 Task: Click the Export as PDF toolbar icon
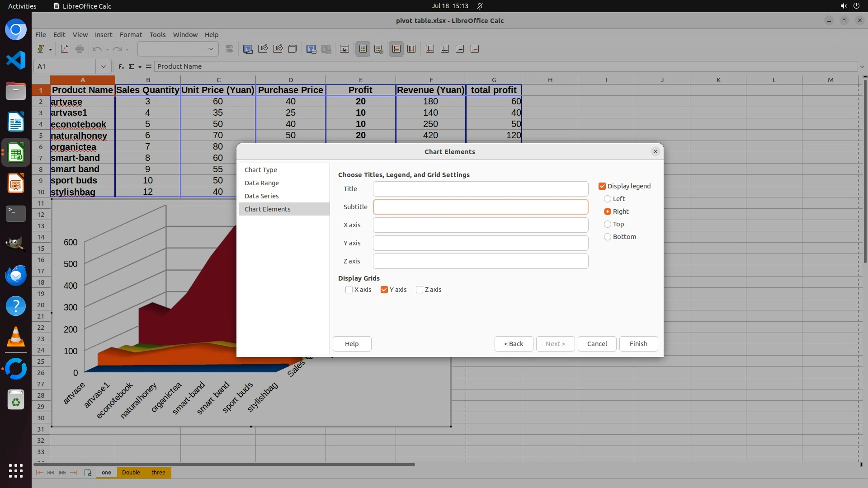[65, 49]
